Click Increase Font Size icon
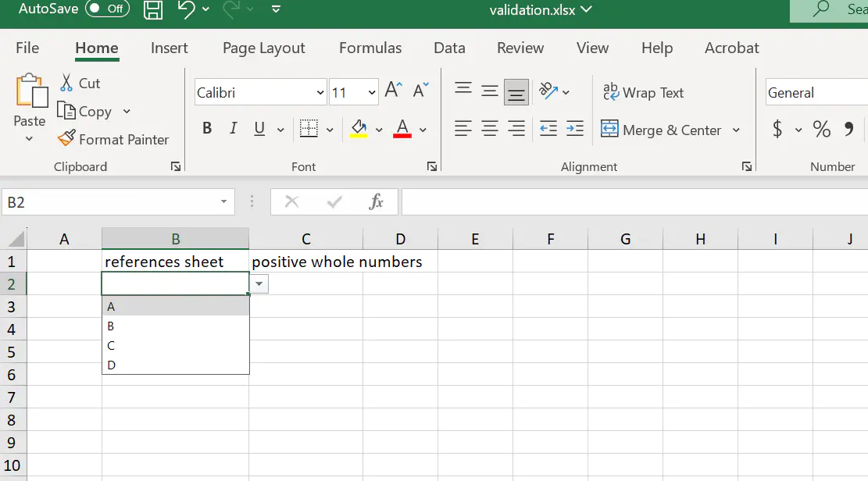Image resolution: width=868 pixels, height=481 pixels. (x=393, y=91)
